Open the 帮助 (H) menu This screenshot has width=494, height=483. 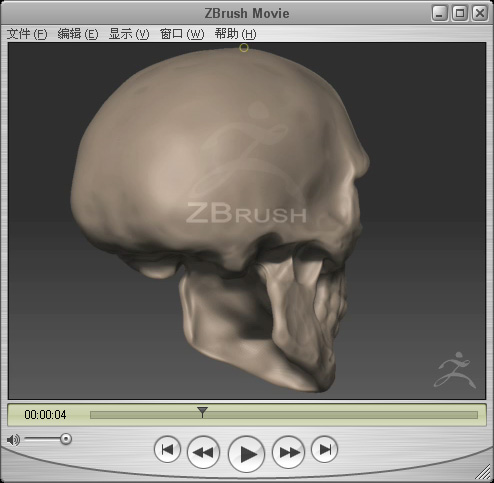click(x=235, y=34)
